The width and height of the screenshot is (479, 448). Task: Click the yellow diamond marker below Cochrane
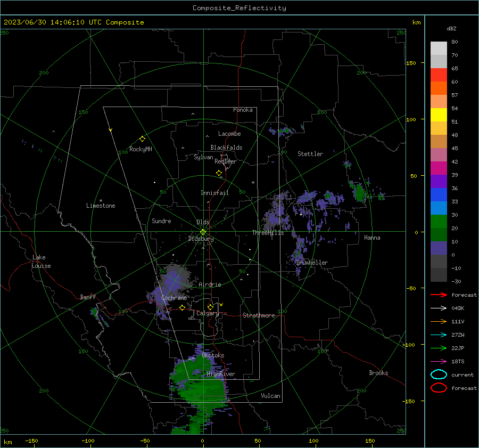pos(183,307)
